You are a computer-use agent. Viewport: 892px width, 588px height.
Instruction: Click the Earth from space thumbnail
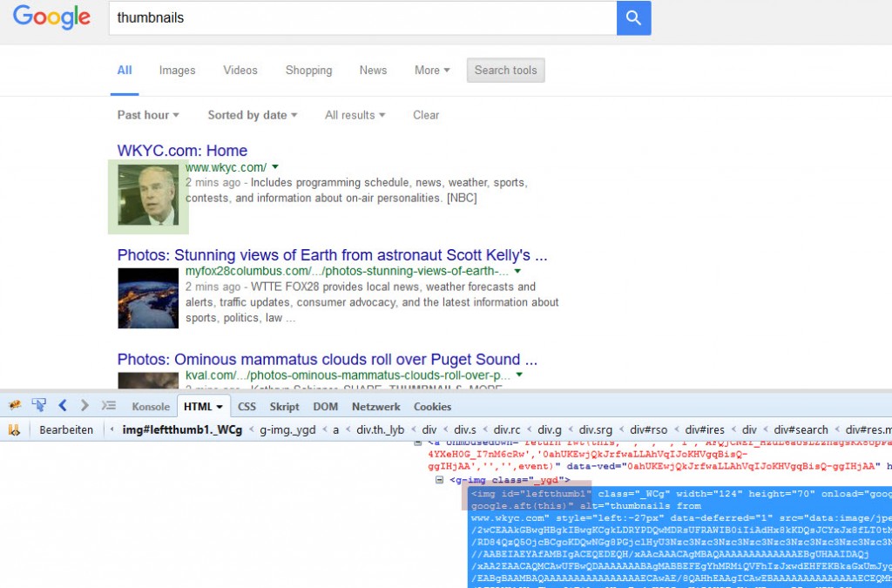(148, 299)
